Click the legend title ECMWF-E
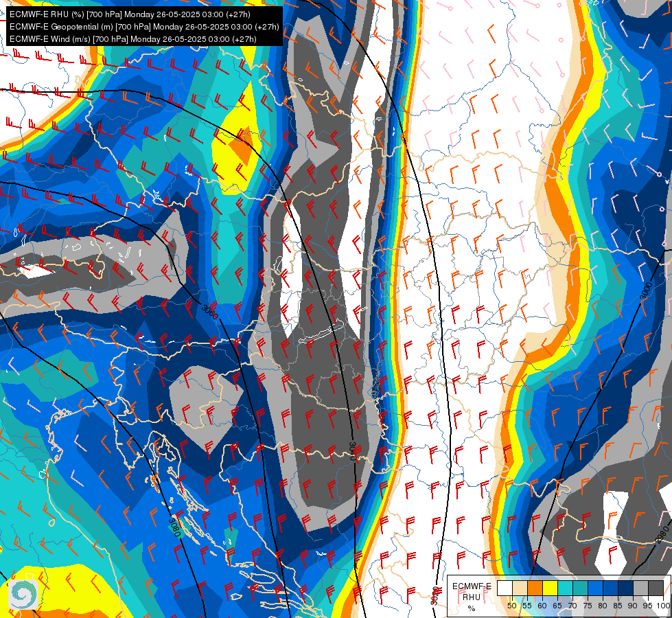This screenshot has width=672, height=618. 472,586
